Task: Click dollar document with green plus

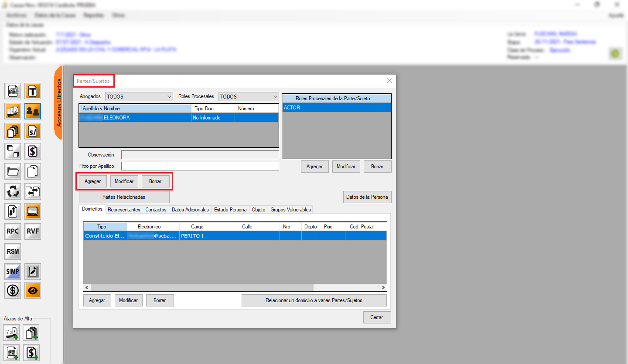Action: (x=31, y=352)
